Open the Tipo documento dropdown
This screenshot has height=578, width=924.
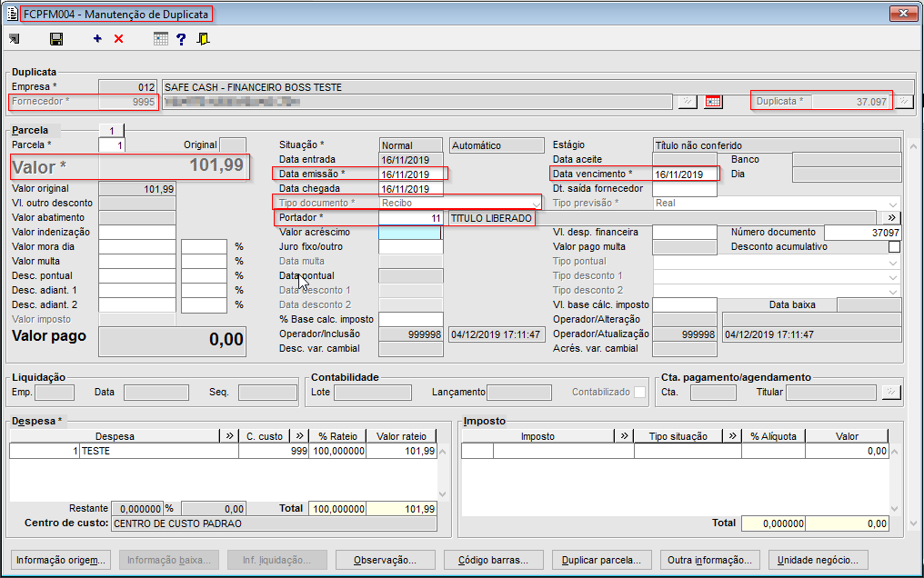[x=536, y=204]
